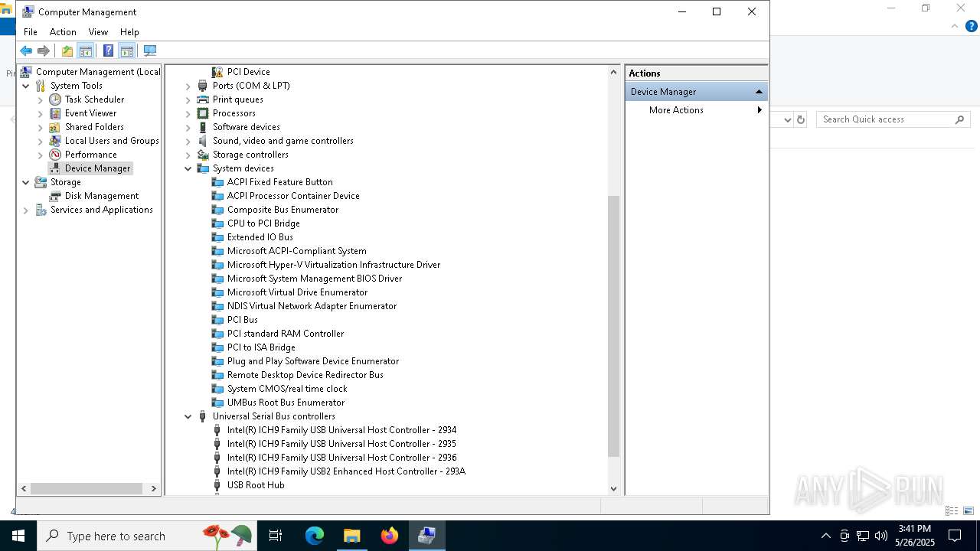This screenshot has height=551, width=980.
Task: Select Microsoft Hyper-V Virtualization Infrastructure Driver
Action: point(334,265)
